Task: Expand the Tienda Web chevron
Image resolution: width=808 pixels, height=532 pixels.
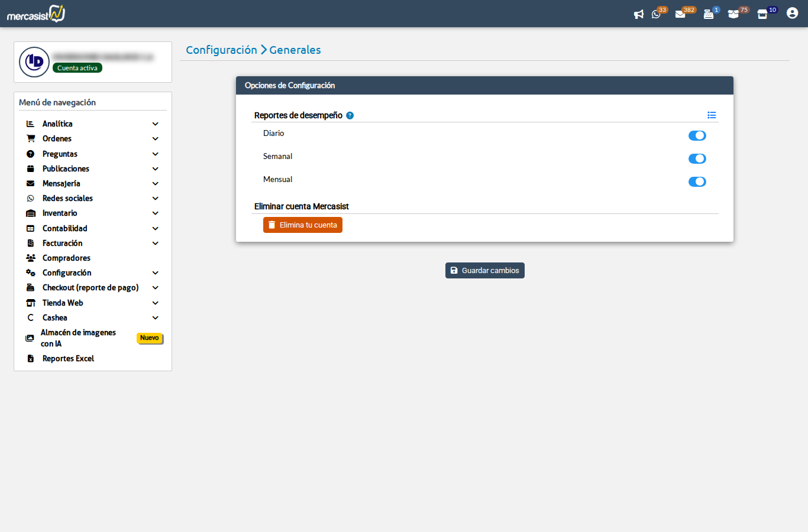Action: 156,303
